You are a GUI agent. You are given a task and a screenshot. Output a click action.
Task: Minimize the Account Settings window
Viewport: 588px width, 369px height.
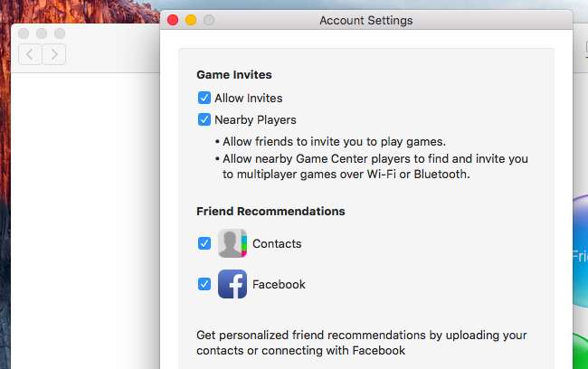[x=191, y=20]
